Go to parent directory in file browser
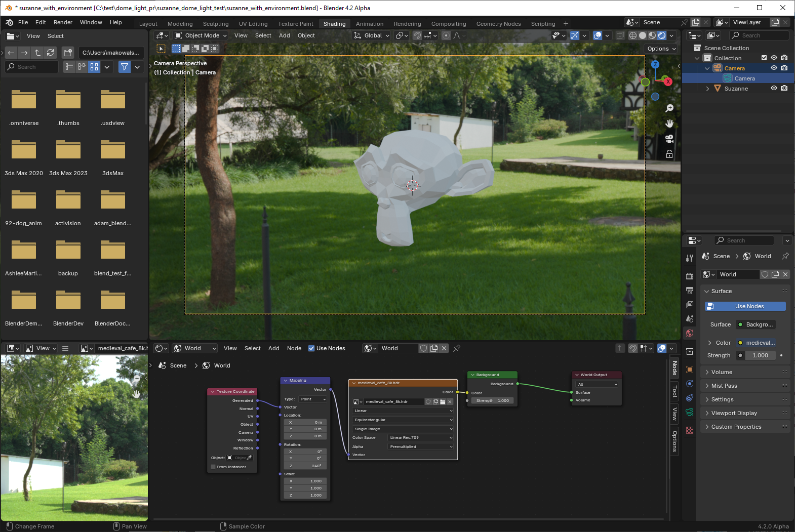Screen dimensions: 795x532 point(37,53)
